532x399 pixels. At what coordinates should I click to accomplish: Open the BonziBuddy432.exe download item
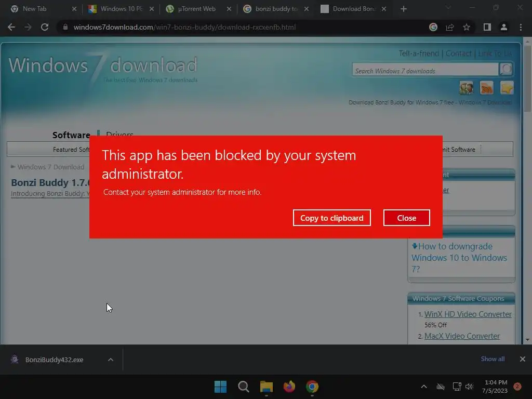pyautogui.click(x=54, y=360)
